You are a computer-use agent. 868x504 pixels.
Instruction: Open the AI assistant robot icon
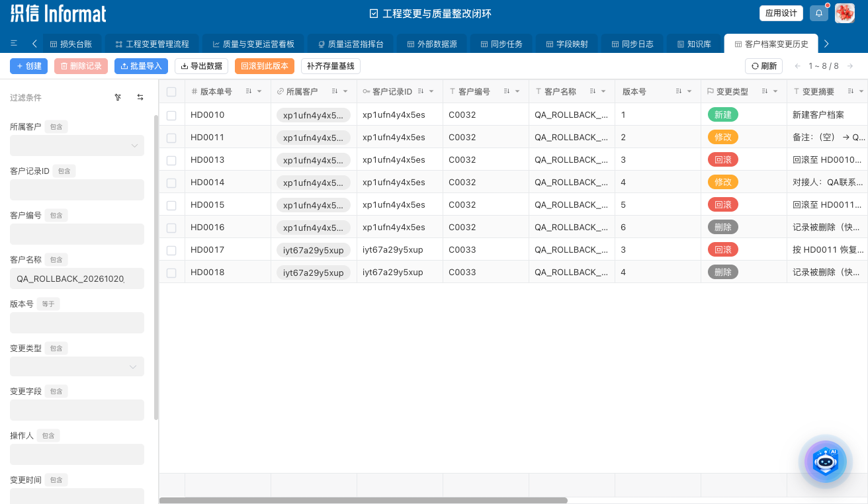(825, 462)
